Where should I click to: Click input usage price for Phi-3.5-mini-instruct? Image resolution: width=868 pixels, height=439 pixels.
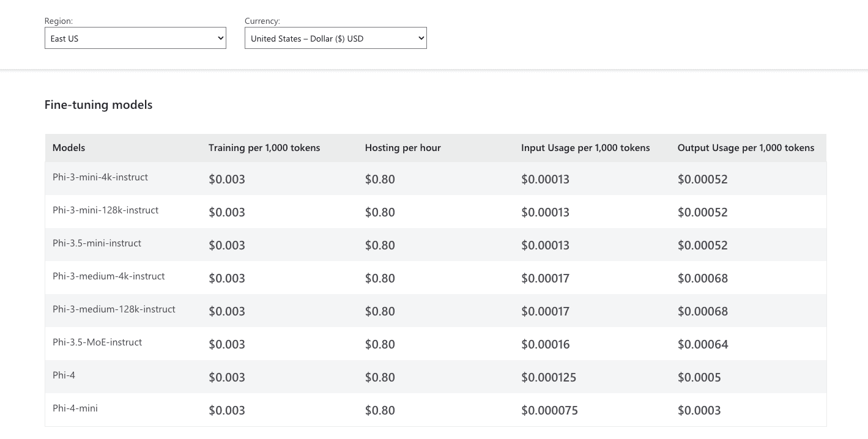545,245
